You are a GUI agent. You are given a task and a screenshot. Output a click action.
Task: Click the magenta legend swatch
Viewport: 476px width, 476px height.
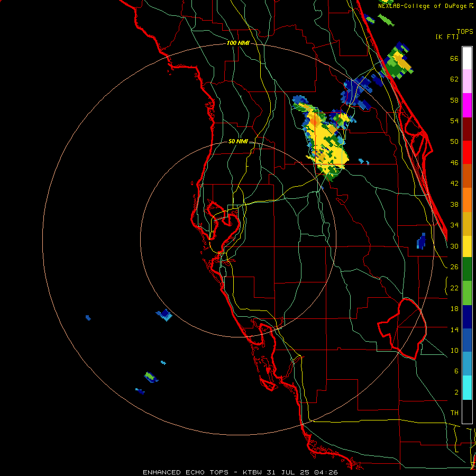point(467,105)
